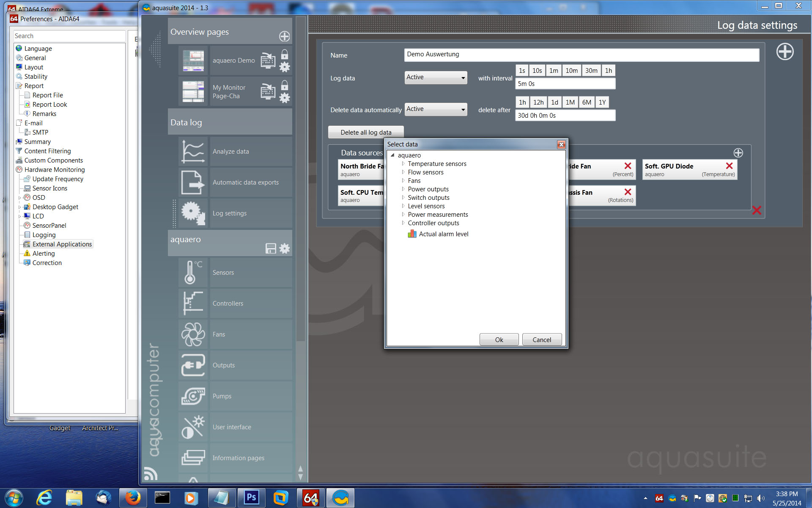The height and width of the screenshot is (508, 812).
Task: Click the Pumps icon in sidebar
Action: [193, 396]
